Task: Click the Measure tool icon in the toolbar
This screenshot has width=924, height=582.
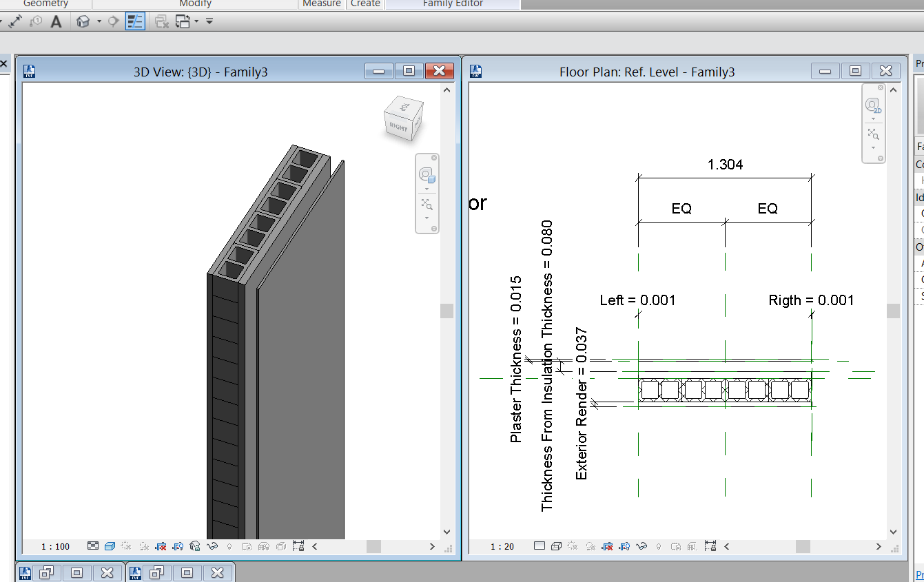Action: click(16, 21)
